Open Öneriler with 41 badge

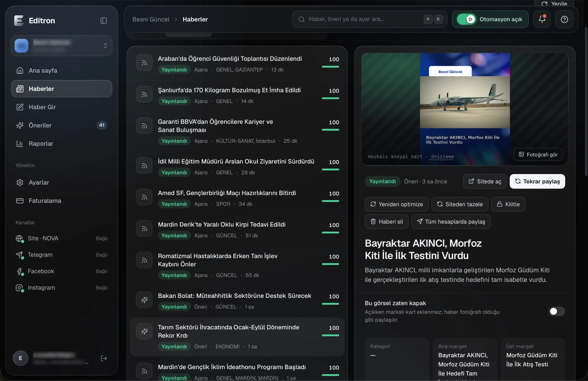click(x=61, y=125)
